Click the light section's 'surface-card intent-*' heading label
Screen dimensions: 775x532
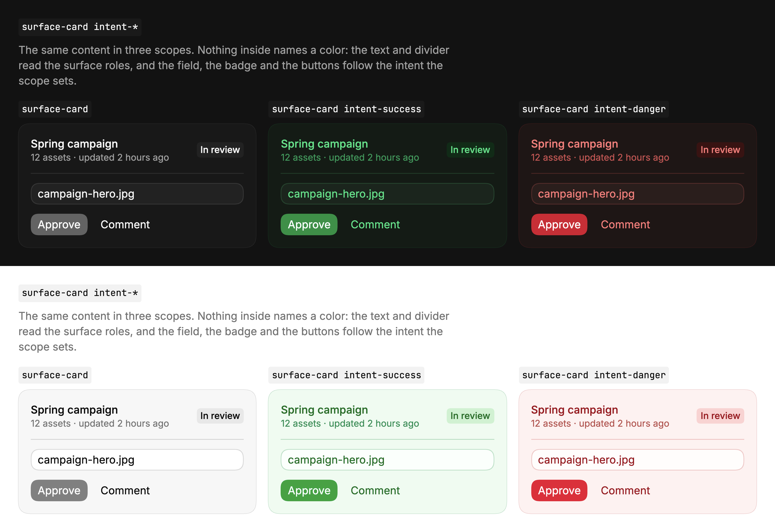pyautogui.click(x=80, y=293)
